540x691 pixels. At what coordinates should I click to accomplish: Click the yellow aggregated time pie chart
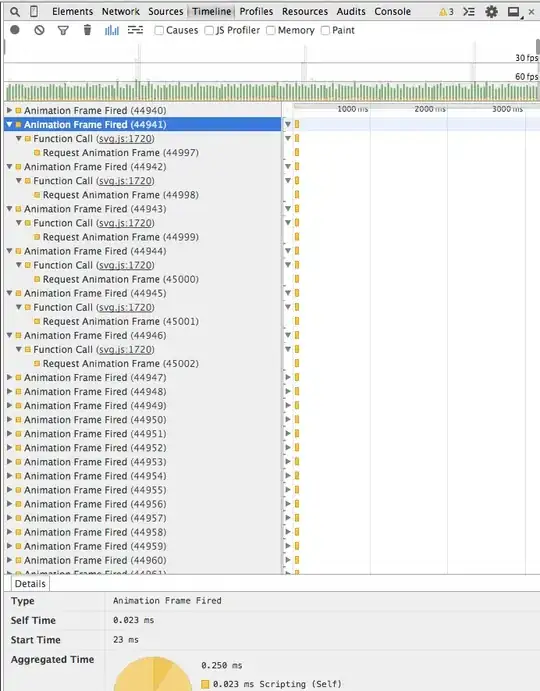(x=153, y=674)
